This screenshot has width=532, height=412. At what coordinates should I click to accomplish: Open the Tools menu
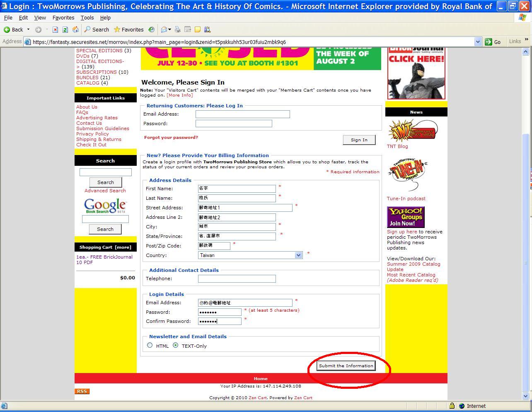[87, 18]
